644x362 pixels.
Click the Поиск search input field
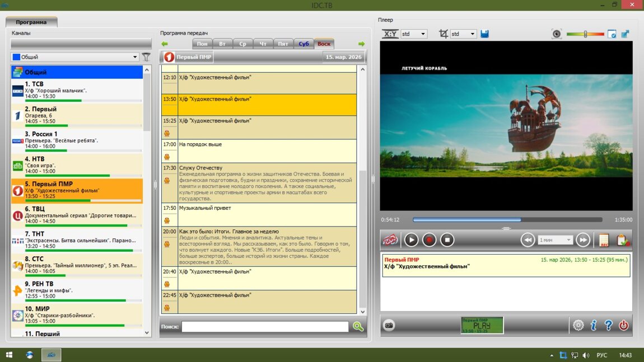tap(265, 327)
